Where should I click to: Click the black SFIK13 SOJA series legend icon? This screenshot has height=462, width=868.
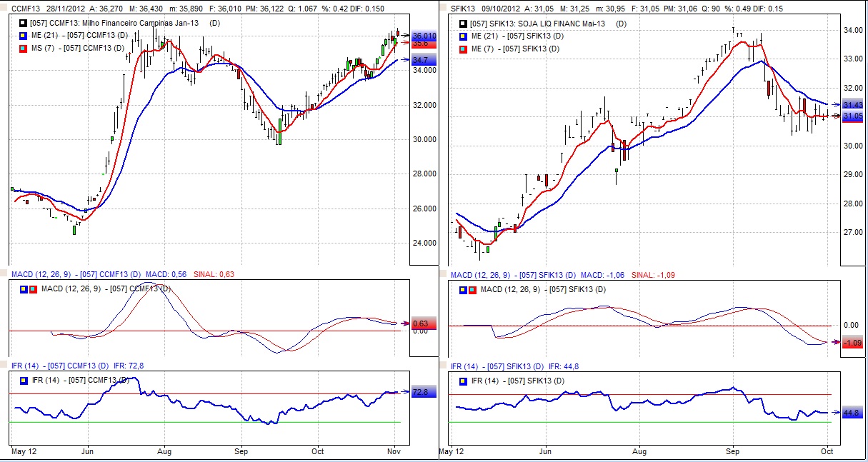click(464, 24)
